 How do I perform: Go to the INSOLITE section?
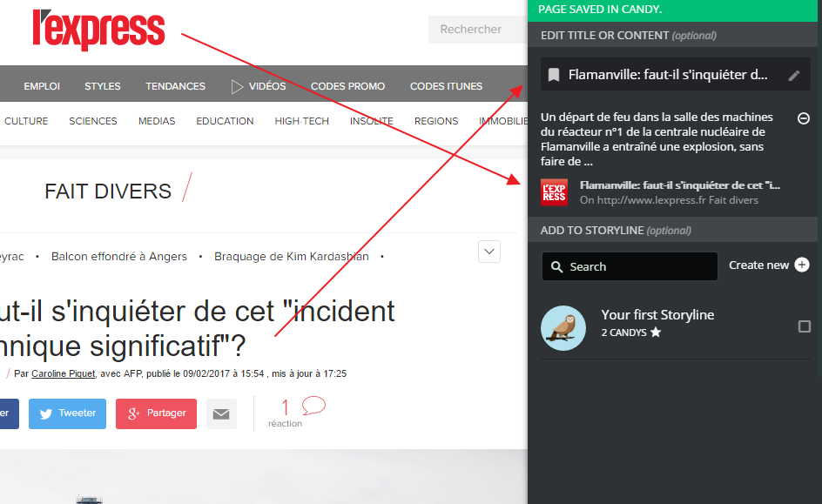[372, 121]
